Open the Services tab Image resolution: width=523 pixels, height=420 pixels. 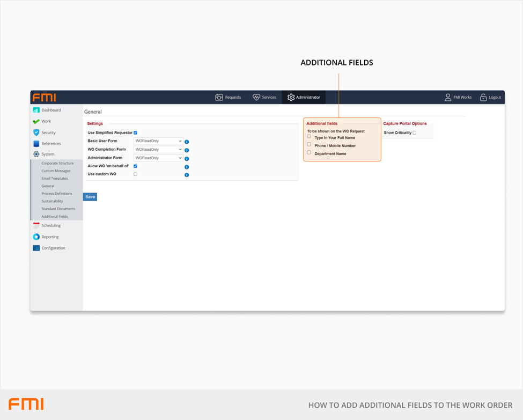tap(264, 97)
